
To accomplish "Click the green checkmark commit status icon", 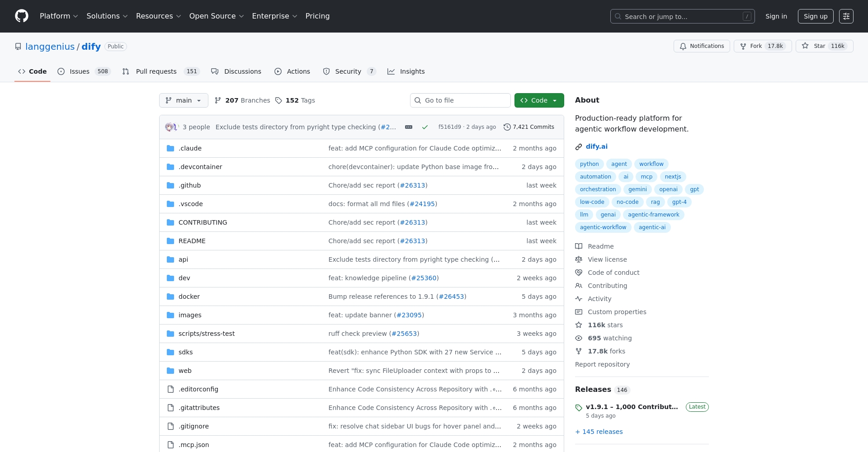I will click(x=425, y=127).
